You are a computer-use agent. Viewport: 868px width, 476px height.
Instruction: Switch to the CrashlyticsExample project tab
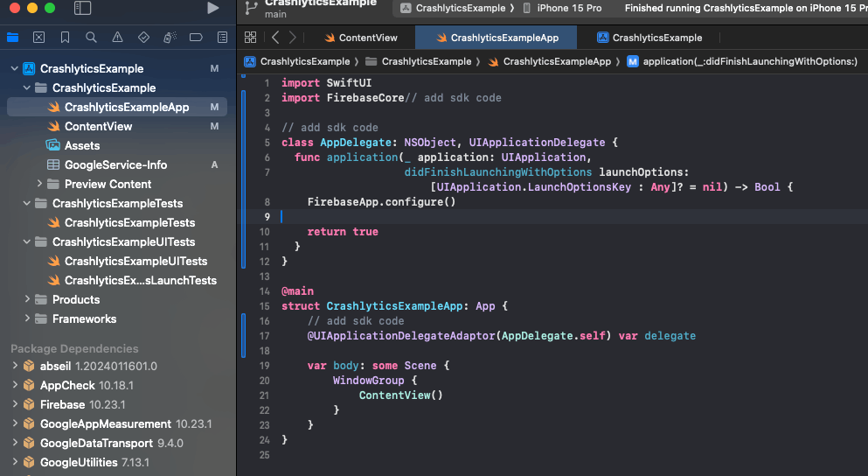point(649,38)
